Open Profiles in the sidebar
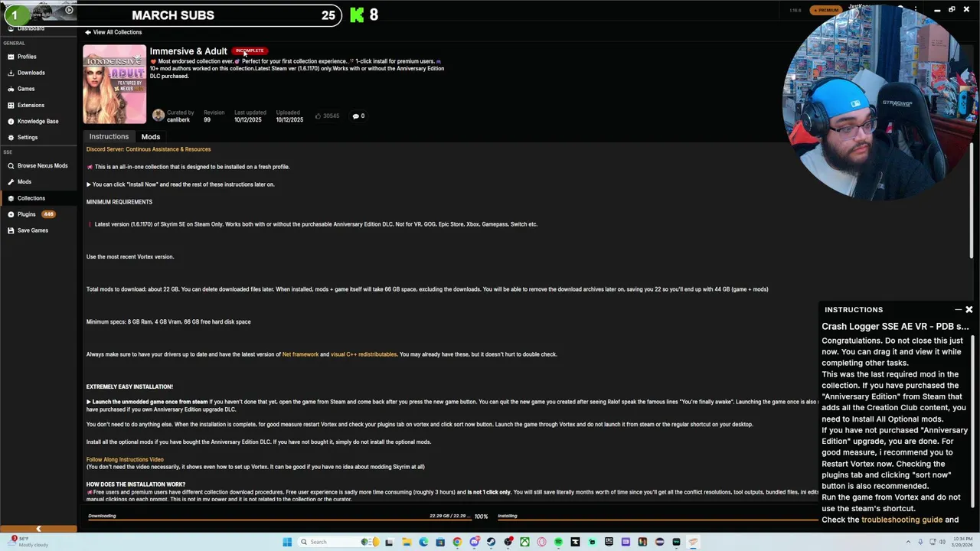Screen dimensions: 980x551 [x=27, y=57]
